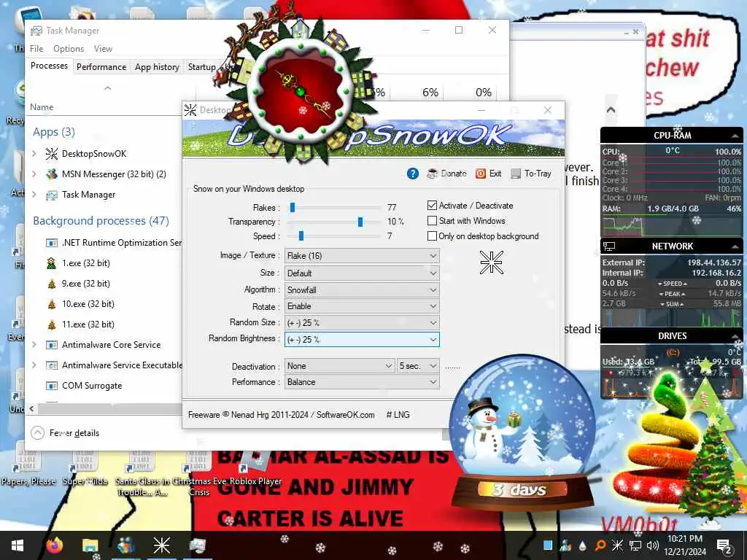747x560 pixels.
Task: Click the snowflake preview image in DesktopSnowOK
Action: [491, 262]
